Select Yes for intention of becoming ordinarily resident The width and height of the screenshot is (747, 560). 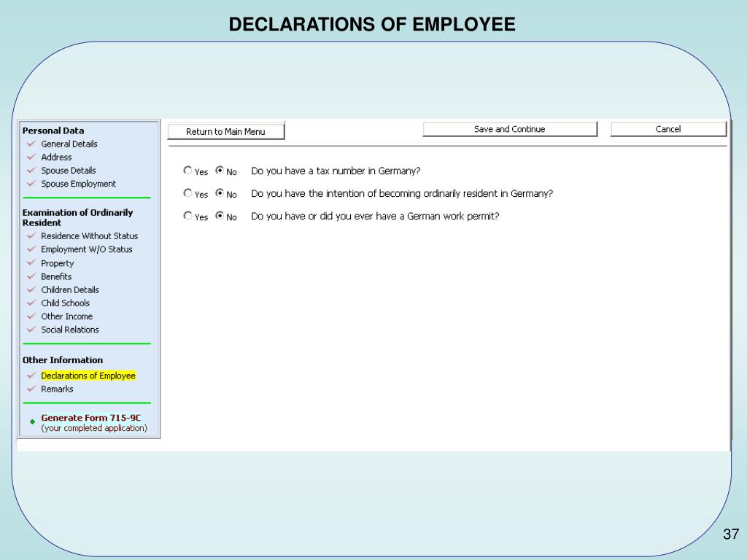187,192
